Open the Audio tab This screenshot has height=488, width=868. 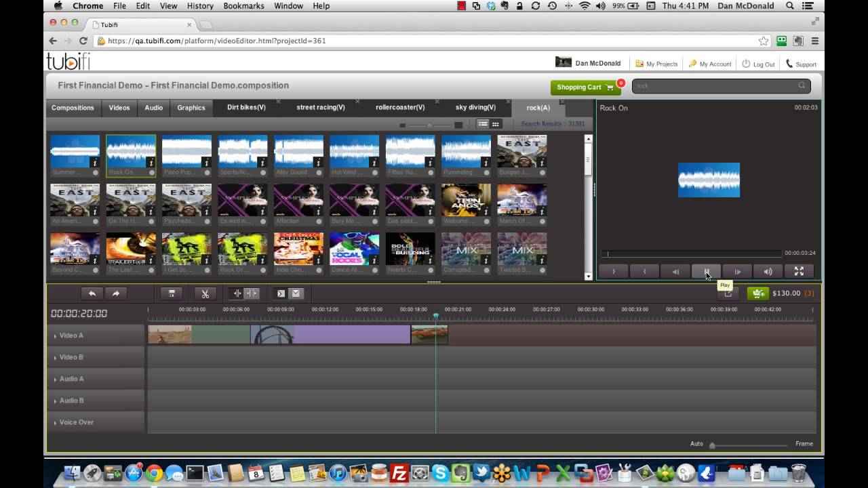pos(154,108)
